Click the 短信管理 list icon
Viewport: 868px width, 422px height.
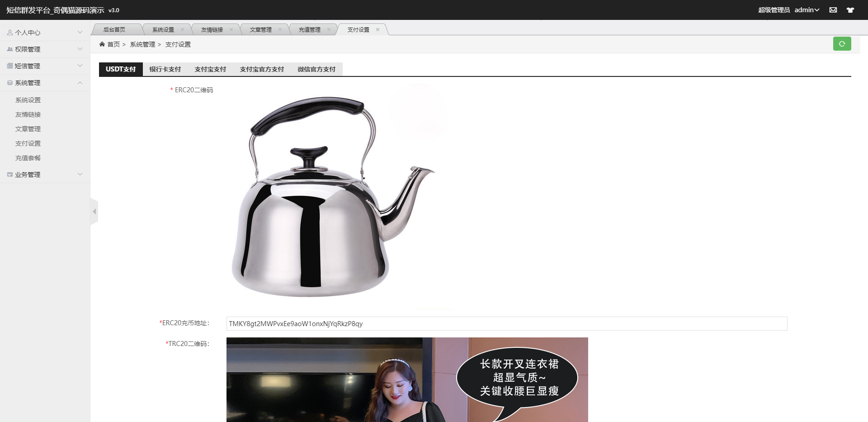(10, 66)
